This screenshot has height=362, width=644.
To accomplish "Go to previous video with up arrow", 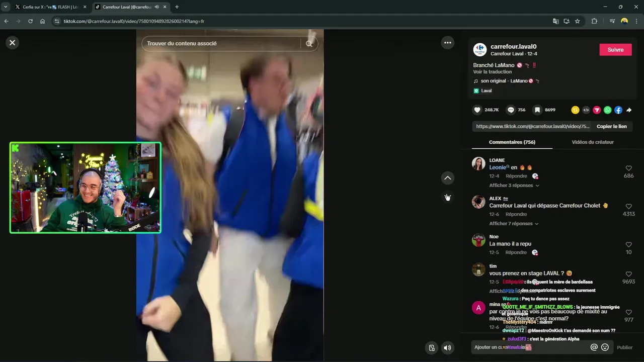I will (448, 178).
